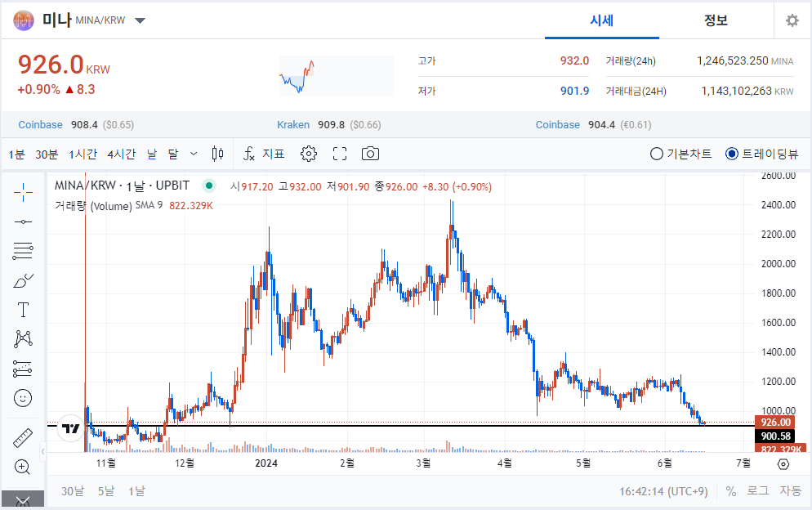812x510 pixels.
Task: Open page settings gear at top right
Action: tap(792, 20)
